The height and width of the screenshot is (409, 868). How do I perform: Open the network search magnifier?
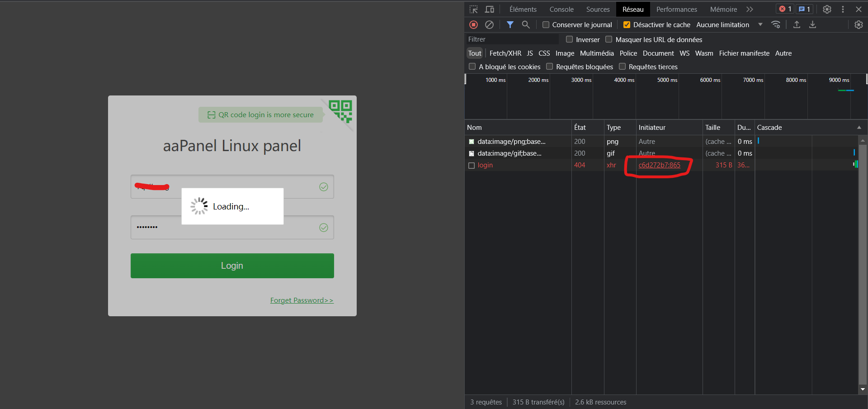(x=526, y=25)
